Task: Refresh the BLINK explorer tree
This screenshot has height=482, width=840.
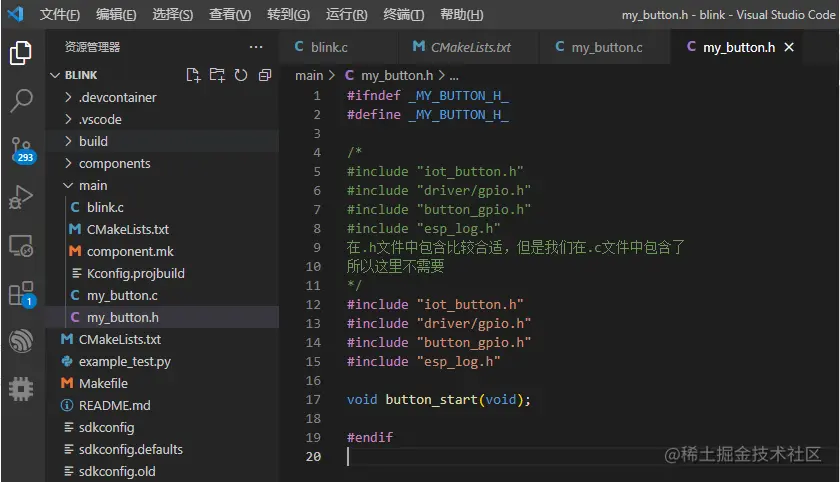Action: [241, 75]
